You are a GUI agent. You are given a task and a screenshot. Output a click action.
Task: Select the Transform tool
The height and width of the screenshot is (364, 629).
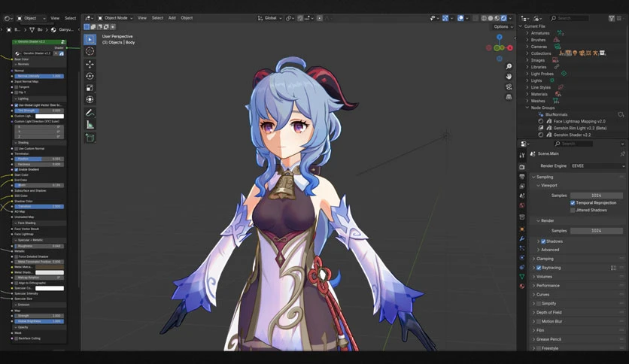[90, 99]
